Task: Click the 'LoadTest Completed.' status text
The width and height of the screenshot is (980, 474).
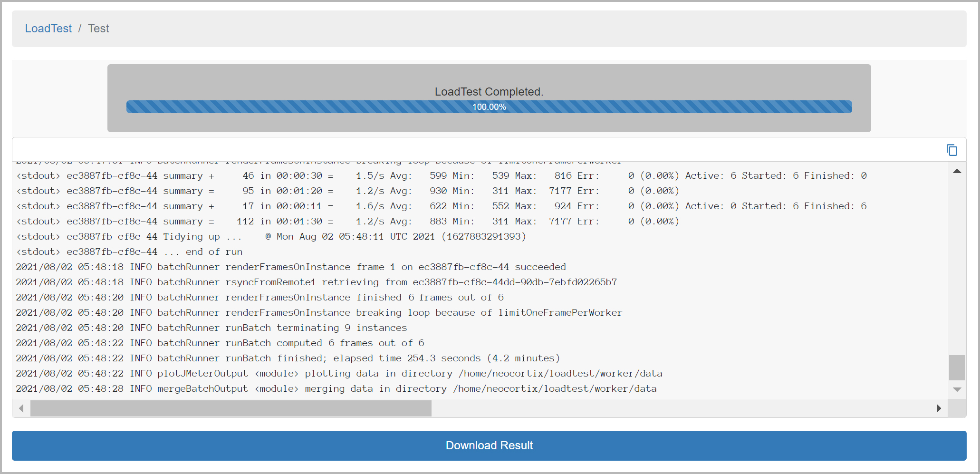Action: click(489, 92)
